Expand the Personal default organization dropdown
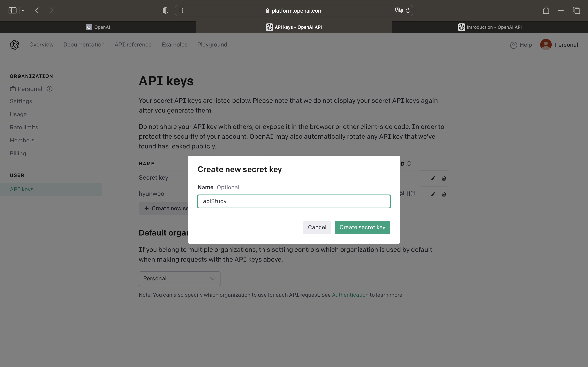Screen dimensions: 588x367 click(x=179, y=279)
